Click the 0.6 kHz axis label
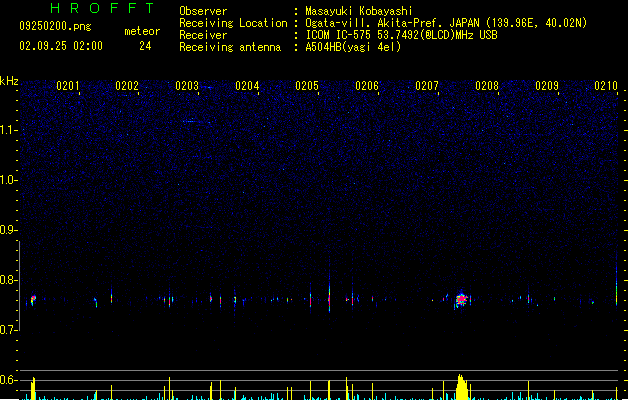 (8, 380)
